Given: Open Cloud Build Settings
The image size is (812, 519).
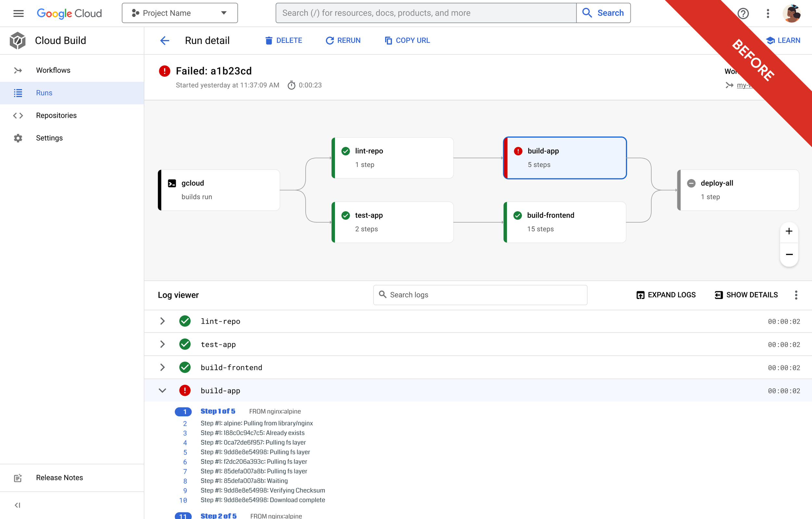Looking at the screenshot, I should pyautogui.click(x=49, y=138).
